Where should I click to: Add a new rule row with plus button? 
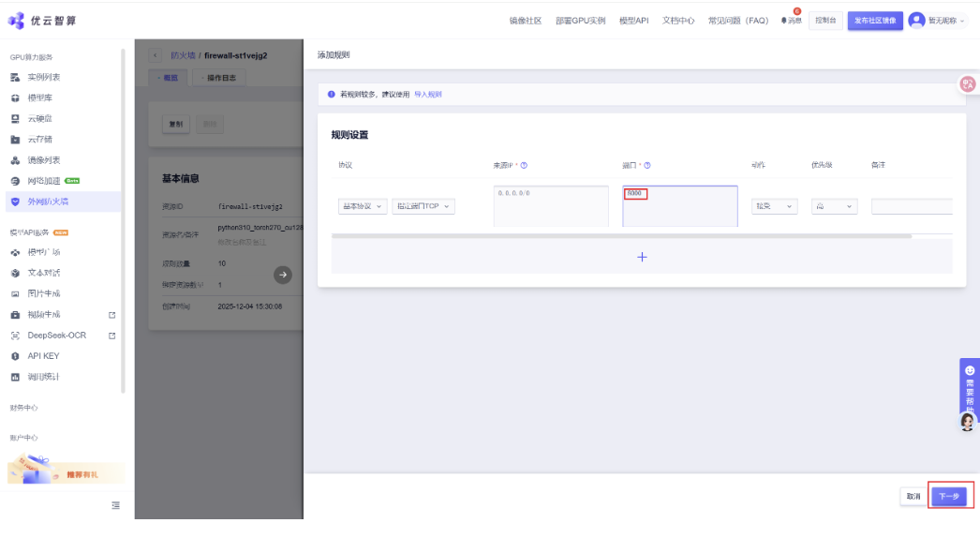pos(642,257)
